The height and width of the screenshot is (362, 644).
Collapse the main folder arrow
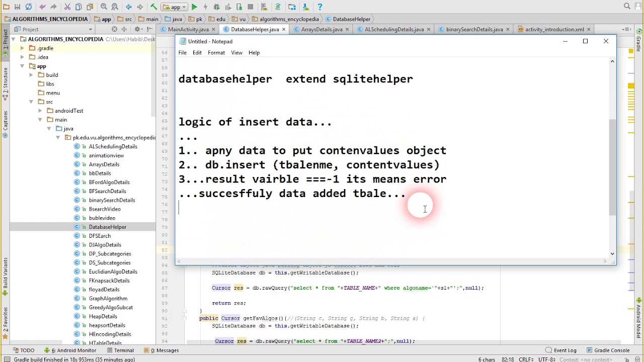(40, 120)
